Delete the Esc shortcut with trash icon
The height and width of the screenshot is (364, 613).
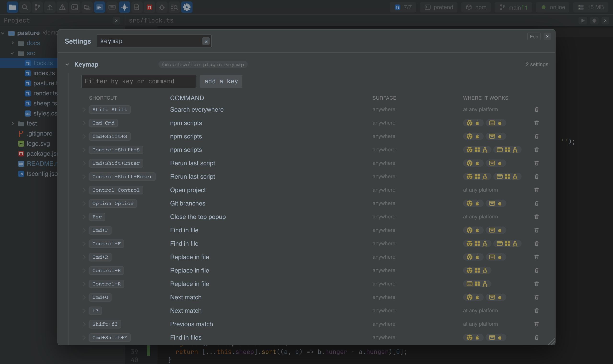[x=537, y=217]
